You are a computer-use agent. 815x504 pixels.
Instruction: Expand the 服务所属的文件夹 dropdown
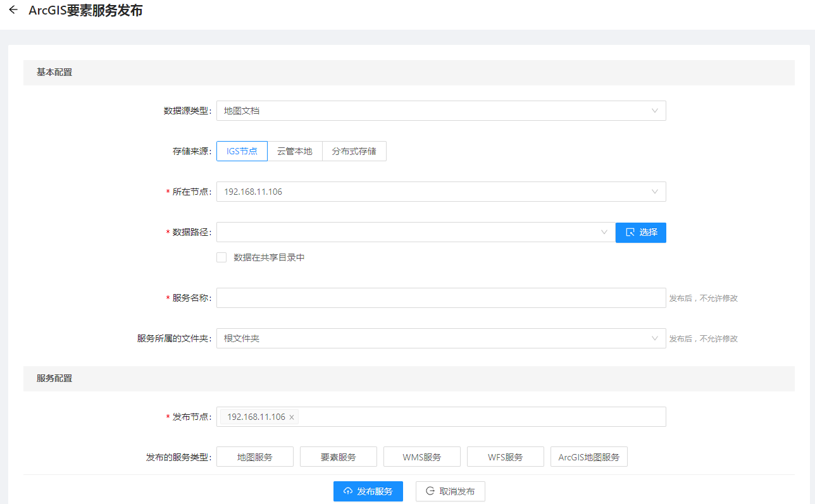point(441,338)
